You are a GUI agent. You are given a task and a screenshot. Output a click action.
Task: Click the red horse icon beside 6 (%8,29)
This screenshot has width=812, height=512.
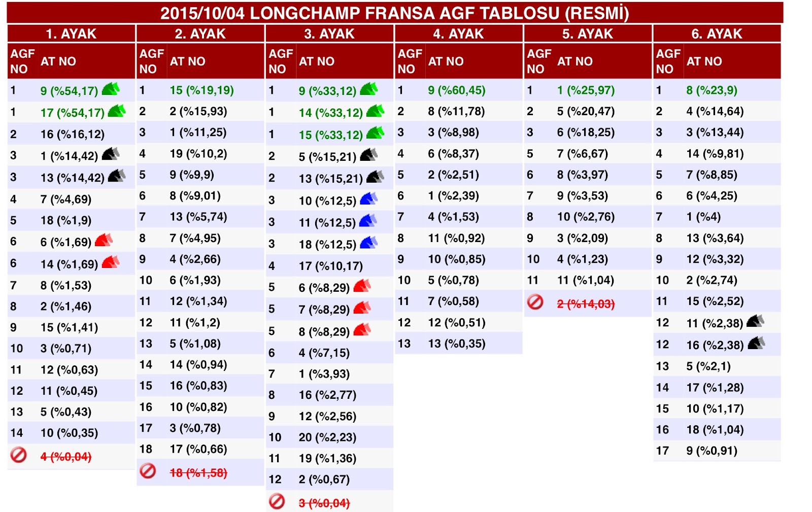click(362, 286)
